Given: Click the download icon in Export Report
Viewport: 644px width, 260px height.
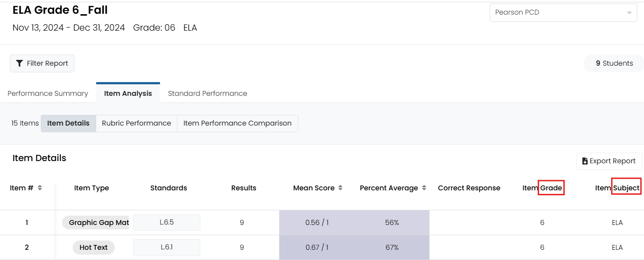Looking at the screenshot, I should coord(585,161).
